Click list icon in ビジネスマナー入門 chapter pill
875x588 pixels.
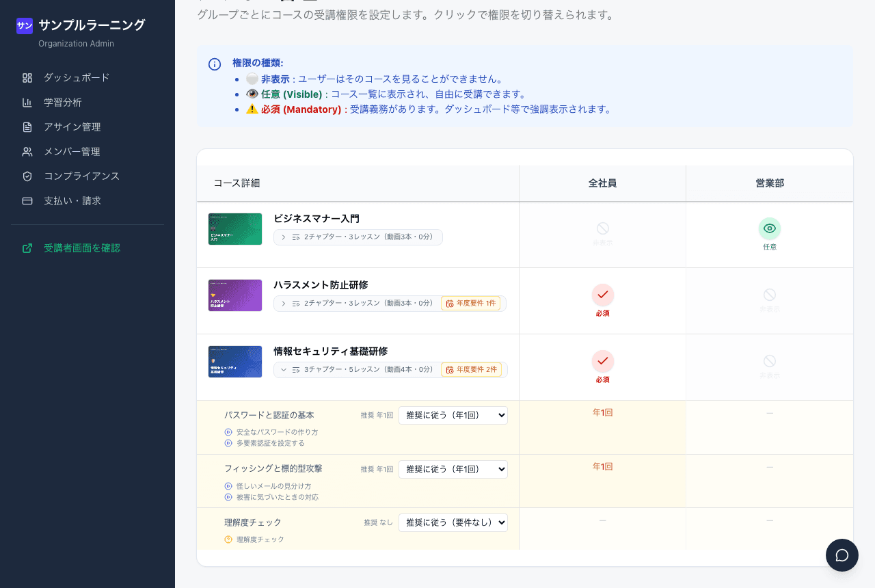point(296,237)
